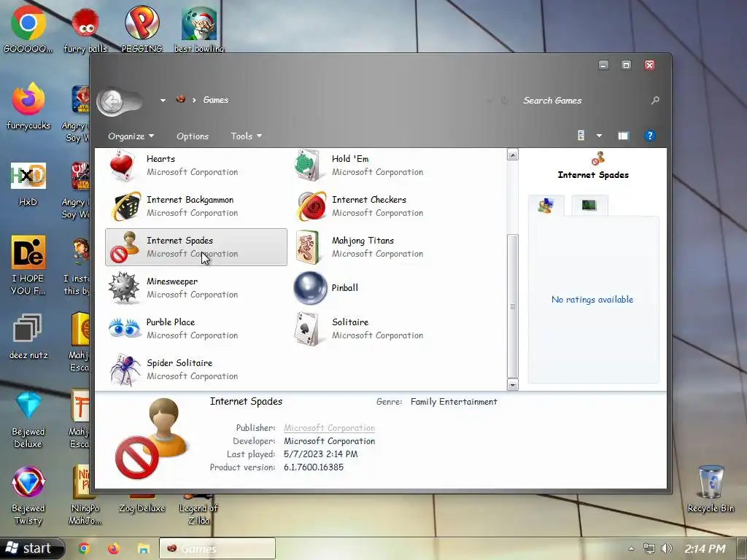Click the volume speaker tray icon

[x=667, y=548]
